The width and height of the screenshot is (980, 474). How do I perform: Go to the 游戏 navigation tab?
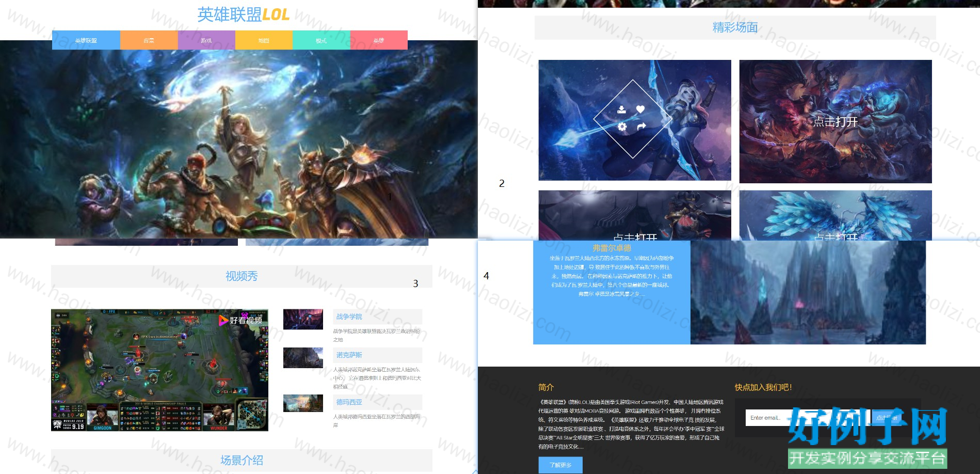point(206,40)
